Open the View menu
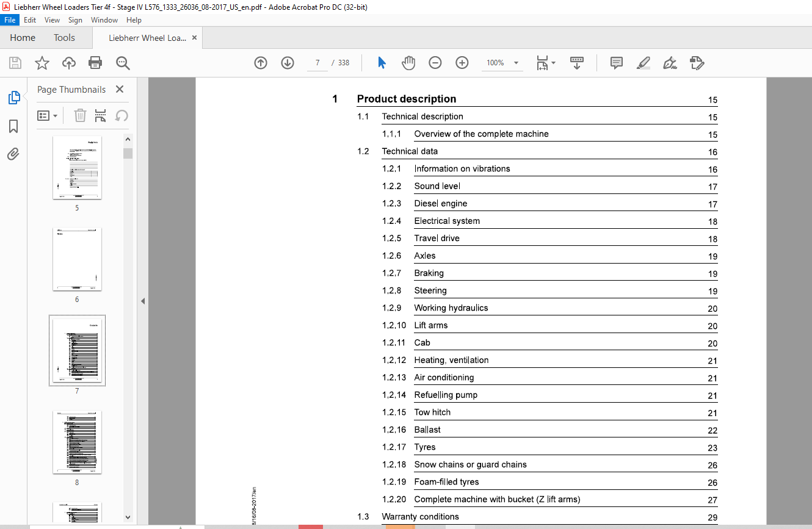Viewport: 812px width, 529px height. click(x=52, y=20)
